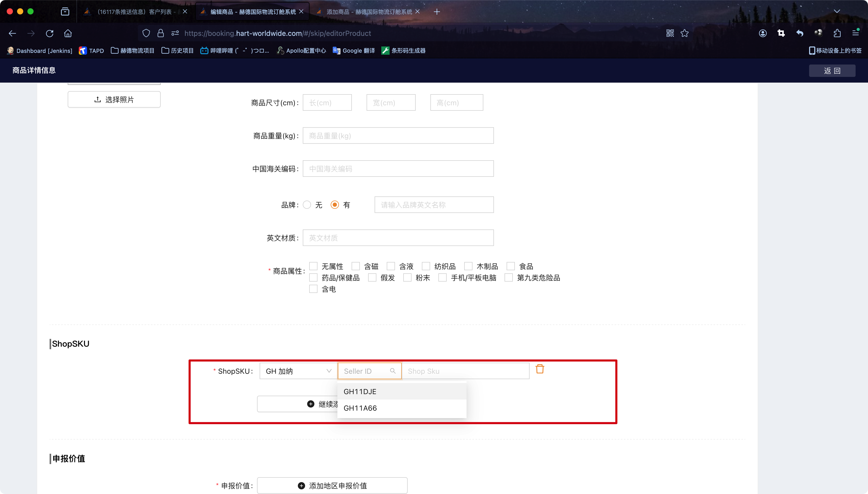Enable the 纺织品 attribute checkbox

coord(426,266)
